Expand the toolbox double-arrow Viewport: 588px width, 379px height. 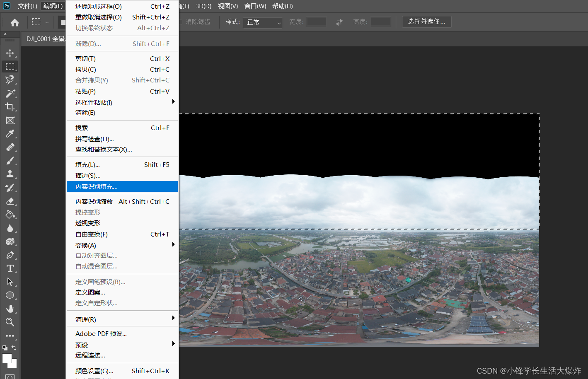pos(5,34)
